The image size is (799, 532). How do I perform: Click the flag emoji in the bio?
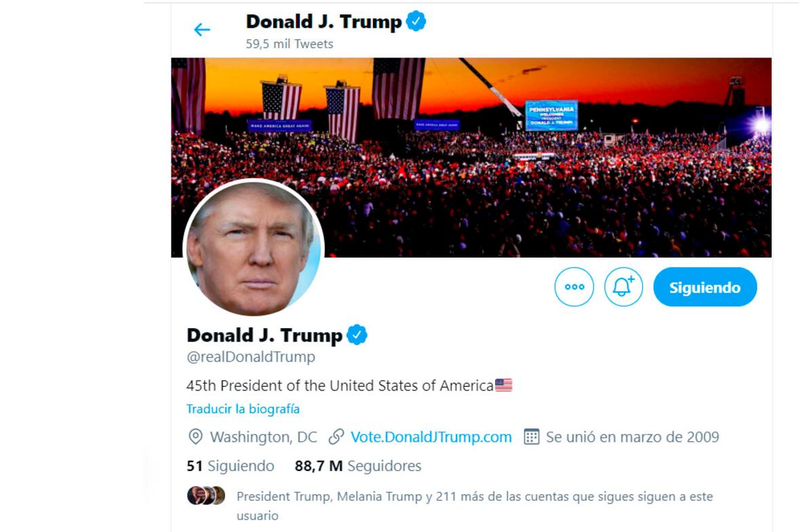tap(503, 386)
